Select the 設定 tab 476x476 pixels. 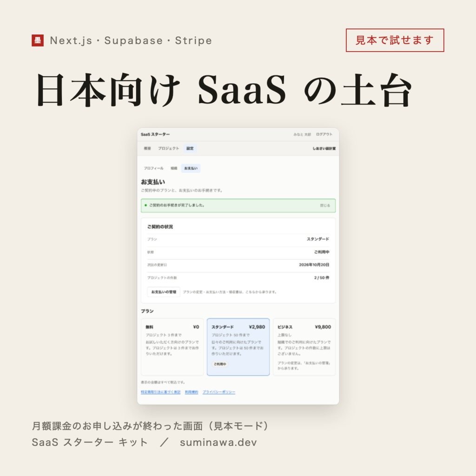coord(190,148)
